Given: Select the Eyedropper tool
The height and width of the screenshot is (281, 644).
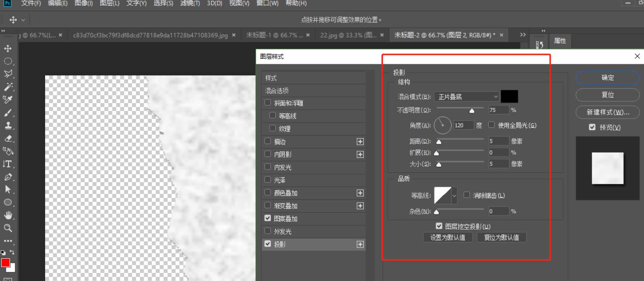Looking at the screenshot, I should pyautogui.click(x=8, y=99).
